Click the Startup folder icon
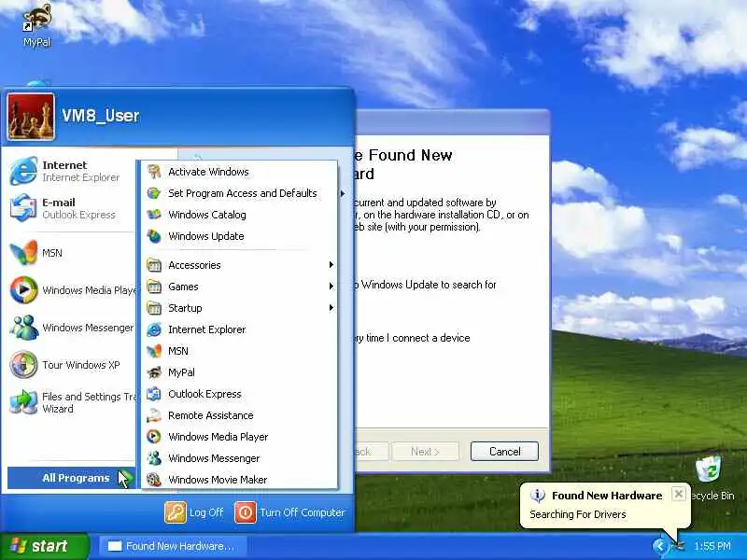The height and width of the screenshot is (560, 747). [154, 308]
